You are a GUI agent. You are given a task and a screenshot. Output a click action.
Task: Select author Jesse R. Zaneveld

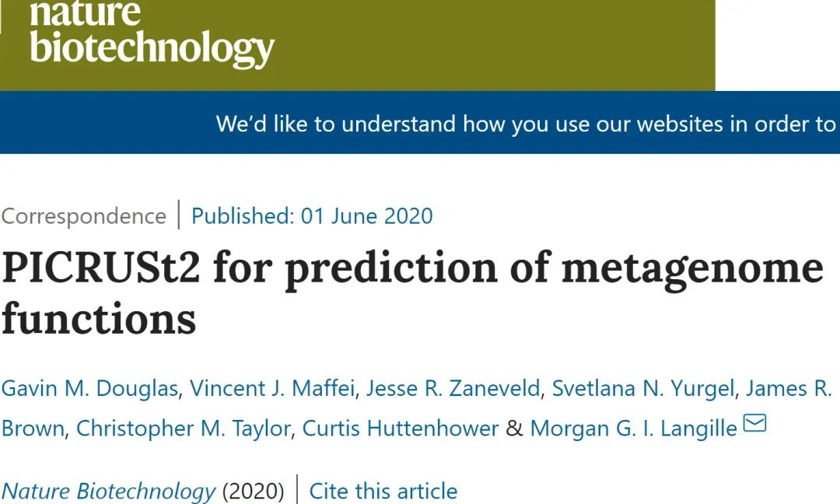pyautogui.click(x=453, y=388)
